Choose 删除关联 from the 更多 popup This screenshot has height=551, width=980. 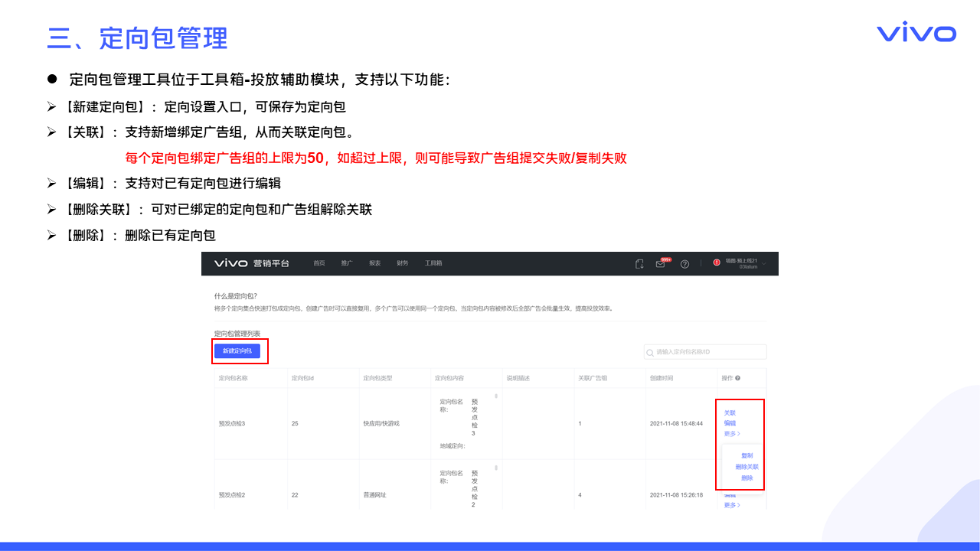pyautogui.click(x=746, y=467)
